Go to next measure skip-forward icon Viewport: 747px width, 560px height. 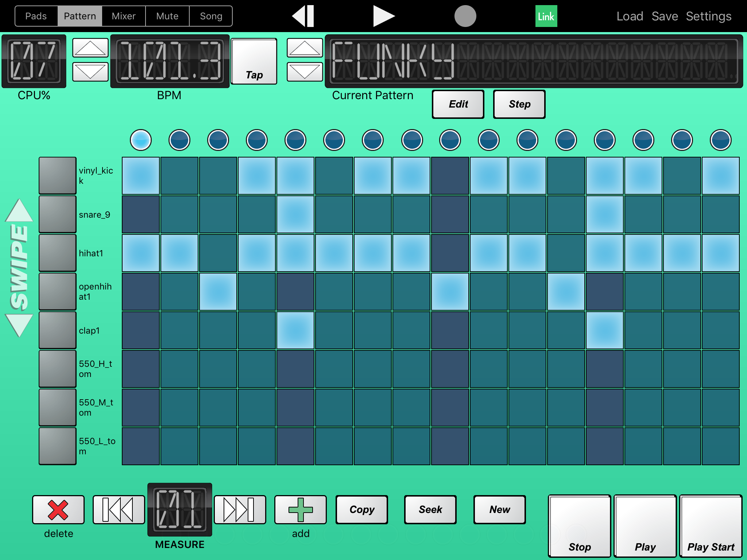[x=240, y=509]
